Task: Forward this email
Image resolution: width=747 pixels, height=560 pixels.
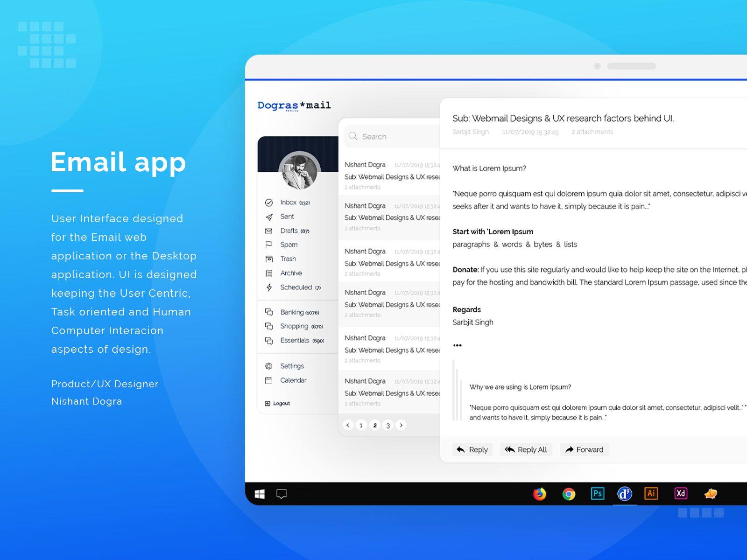Action: [x=585, y=449]
